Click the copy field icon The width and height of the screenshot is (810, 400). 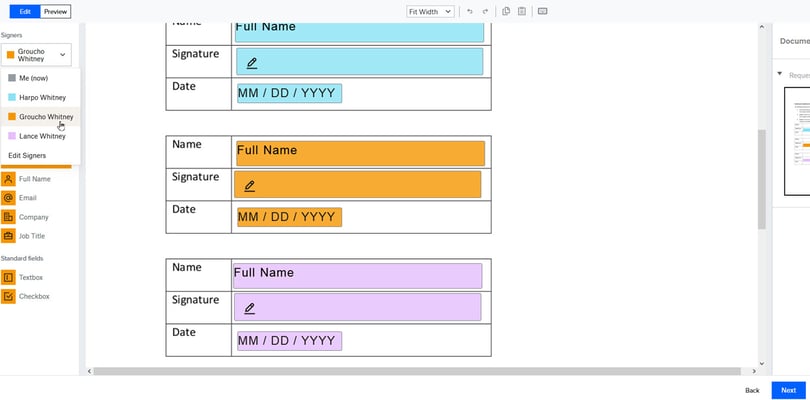point(506,11)
